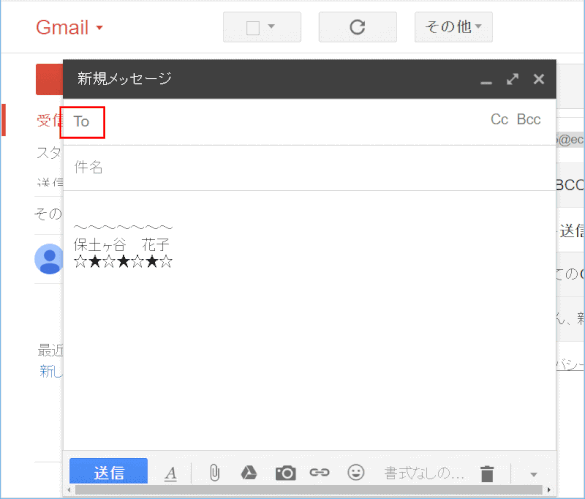The image size is (585, 499).
Task: Add Cc recipients
Action: 499,119
